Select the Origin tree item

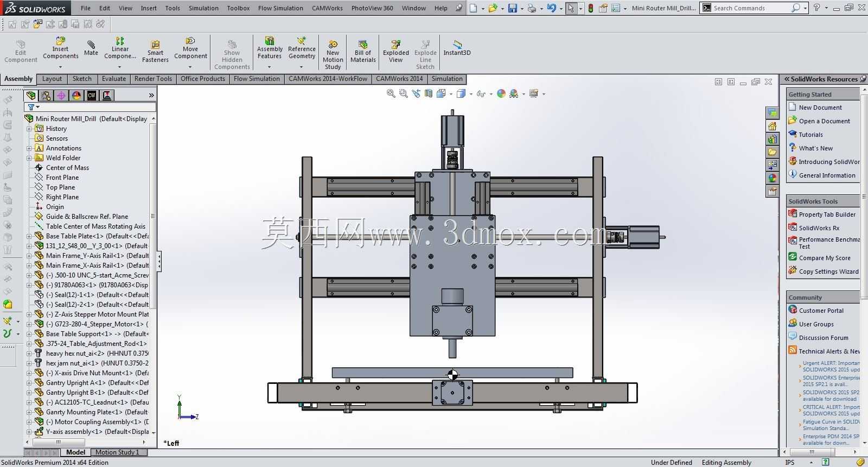coord(55,207)
